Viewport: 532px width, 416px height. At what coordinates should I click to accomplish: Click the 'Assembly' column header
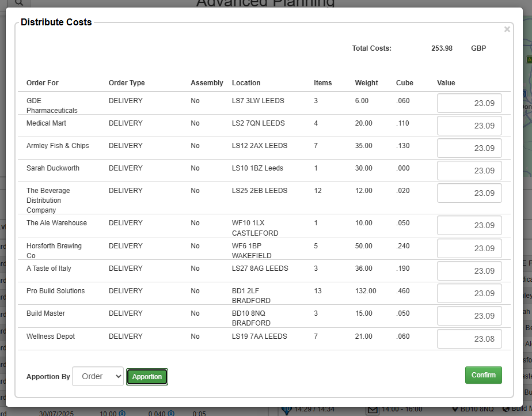pyautogui.click(x=207, y=83)
